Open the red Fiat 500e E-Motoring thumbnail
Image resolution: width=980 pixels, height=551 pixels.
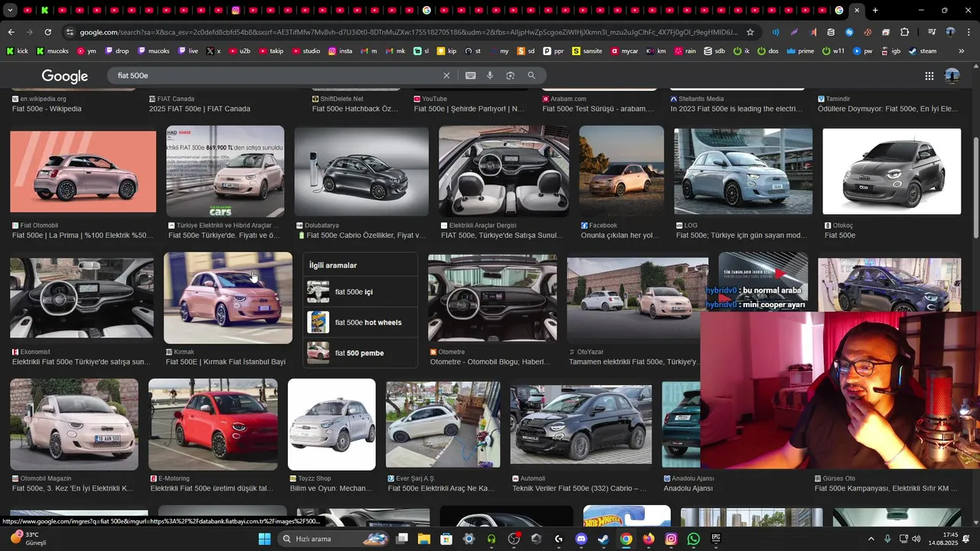click(x=213, y=424)
